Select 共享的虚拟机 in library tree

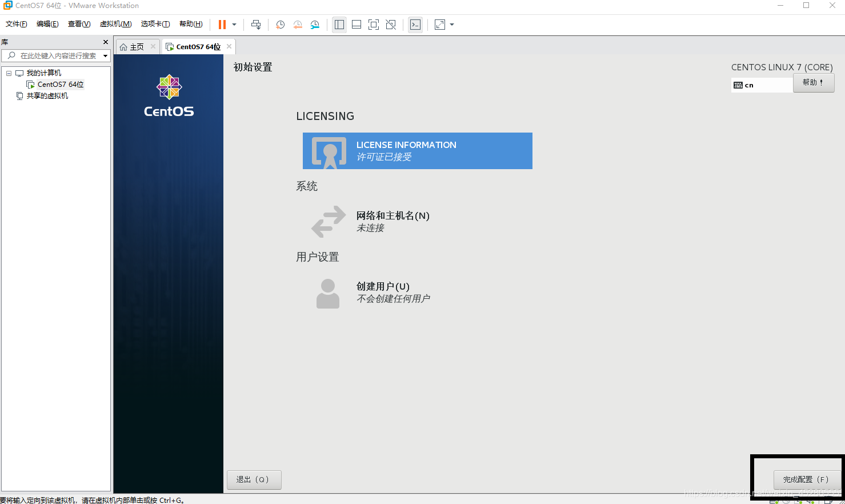47,96
